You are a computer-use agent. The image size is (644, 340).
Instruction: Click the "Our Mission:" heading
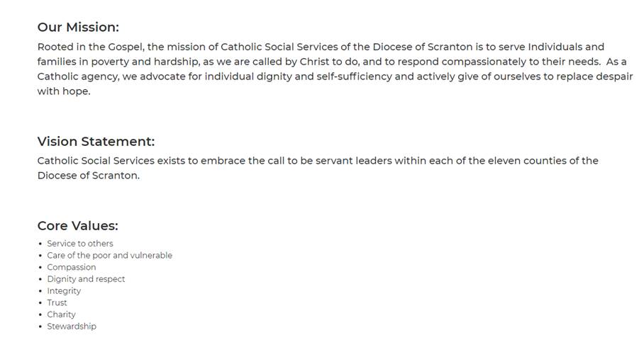(x=78, y=28)
